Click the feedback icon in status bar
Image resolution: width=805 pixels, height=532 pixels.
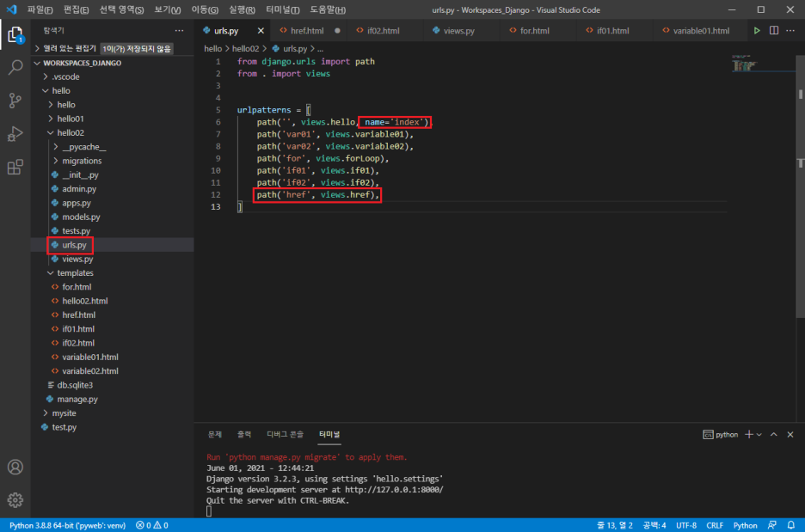click(x=772, y=525)
